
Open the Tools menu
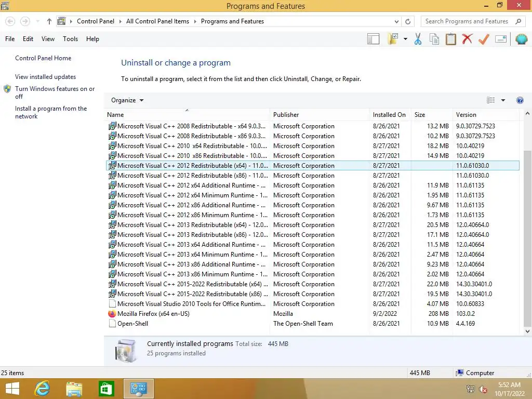[x=70, y=39]
